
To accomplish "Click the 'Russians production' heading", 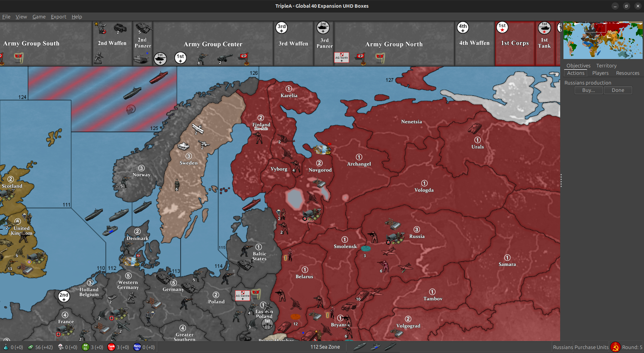I will pyautogui.click(x=588, y=83).
